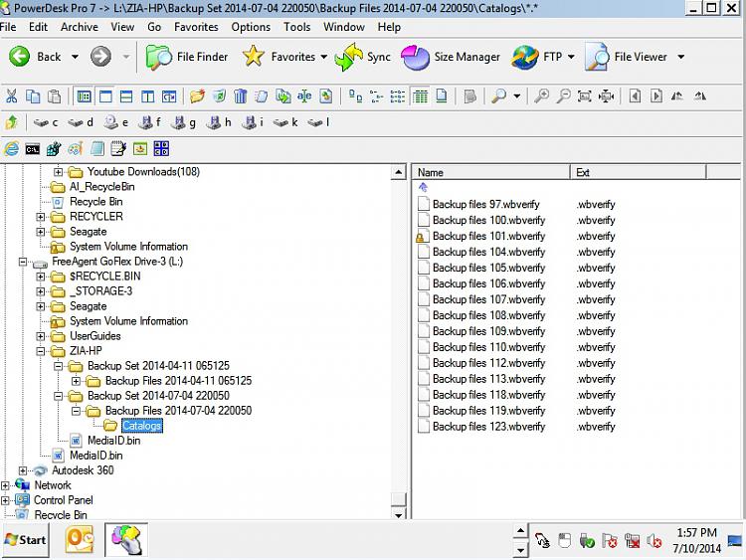
Task: Select Backup files 101.wbverify
Action: (x=488, y=237)
